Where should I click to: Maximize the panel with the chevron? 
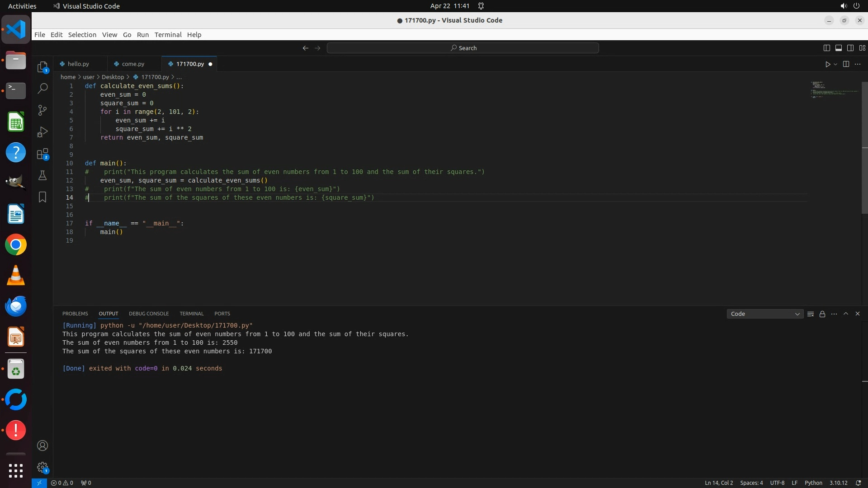click(846, 314)
